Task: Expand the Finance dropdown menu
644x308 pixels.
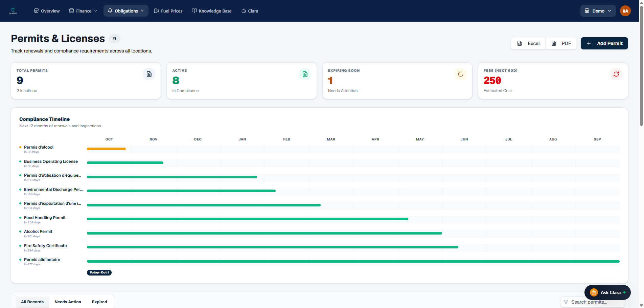Action: coord(83,11)
